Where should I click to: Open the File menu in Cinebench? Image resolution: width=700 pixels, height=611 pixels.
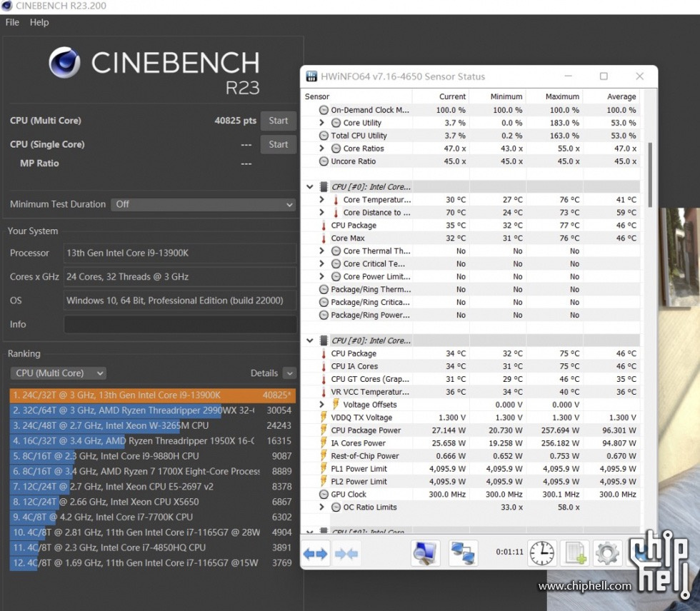tap(12, 22)
